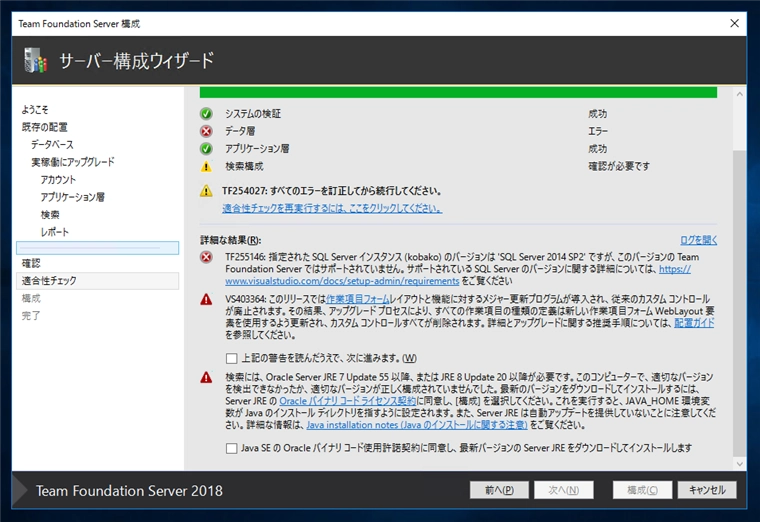
Task: Click the 確認が必要です status text
Action: (x=619, y=166)
